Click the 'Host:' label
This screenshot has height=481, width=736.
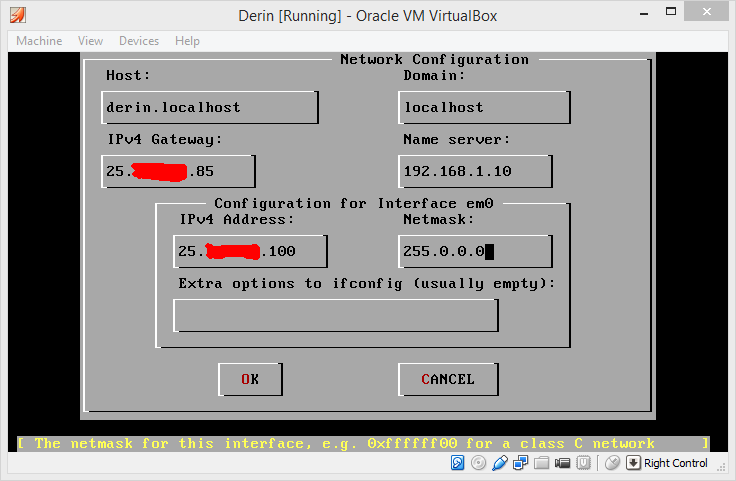pyautogui.click(x=128, y=75)
